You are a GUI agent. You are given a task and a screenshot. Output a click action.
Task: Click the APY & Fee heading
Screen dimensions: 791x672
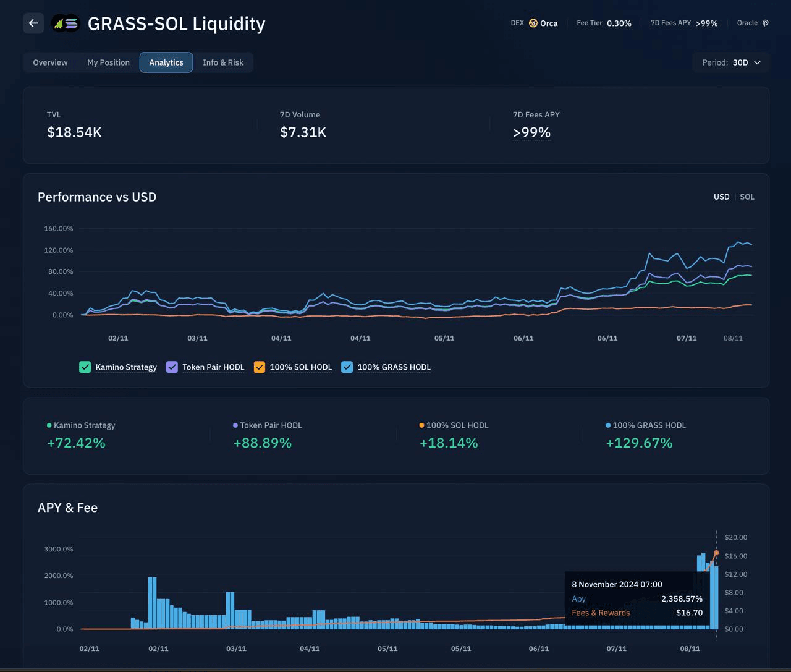pyautogui.click(x=67, y=508)
